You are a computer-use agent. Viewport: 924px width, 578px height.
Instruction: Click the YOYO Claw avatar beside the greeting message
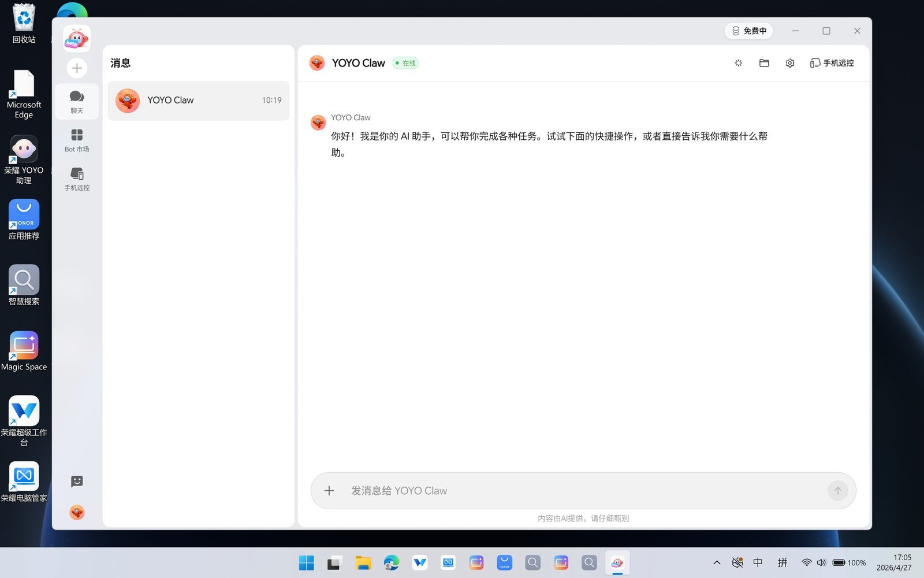click(x=318, y=123)
